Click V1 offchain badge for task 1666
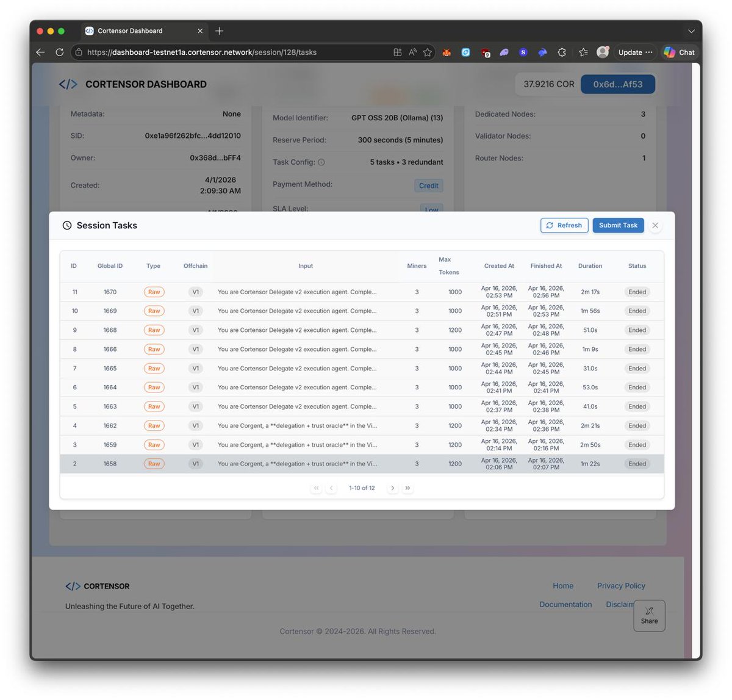 pyautogui.click(x=196, y=350)
